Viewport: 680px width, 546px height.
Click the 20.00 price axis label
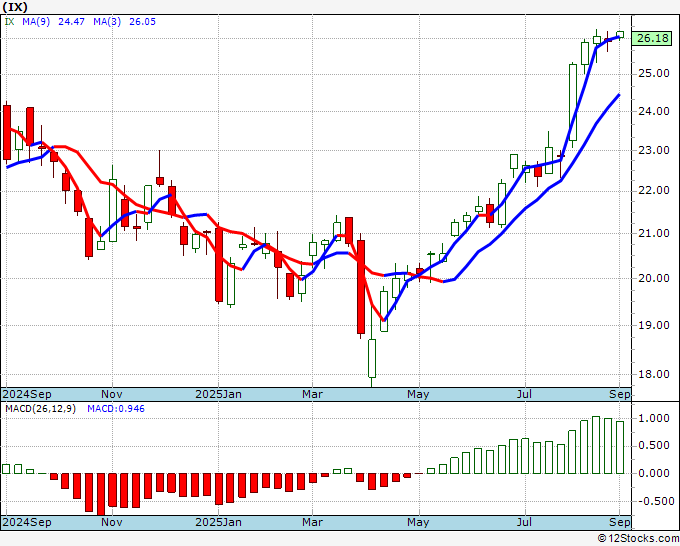click(654, 278)
